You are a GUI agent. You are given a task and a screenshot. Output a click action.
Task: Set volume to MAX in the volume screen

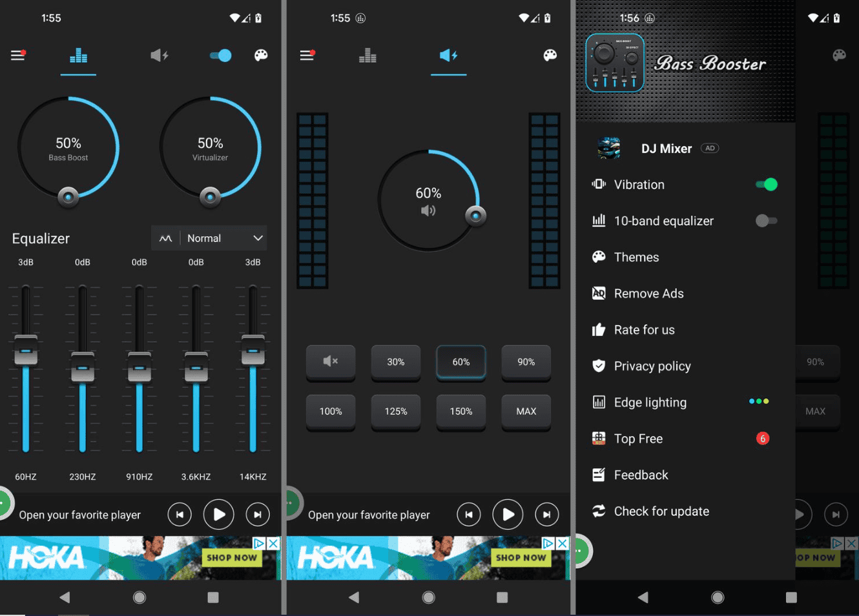tap(526, 411)
